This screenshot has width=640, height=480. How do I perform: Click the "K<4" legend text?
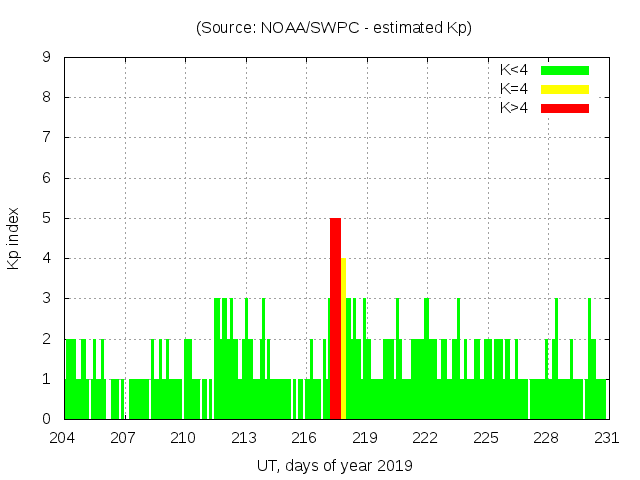coord(514,70)
